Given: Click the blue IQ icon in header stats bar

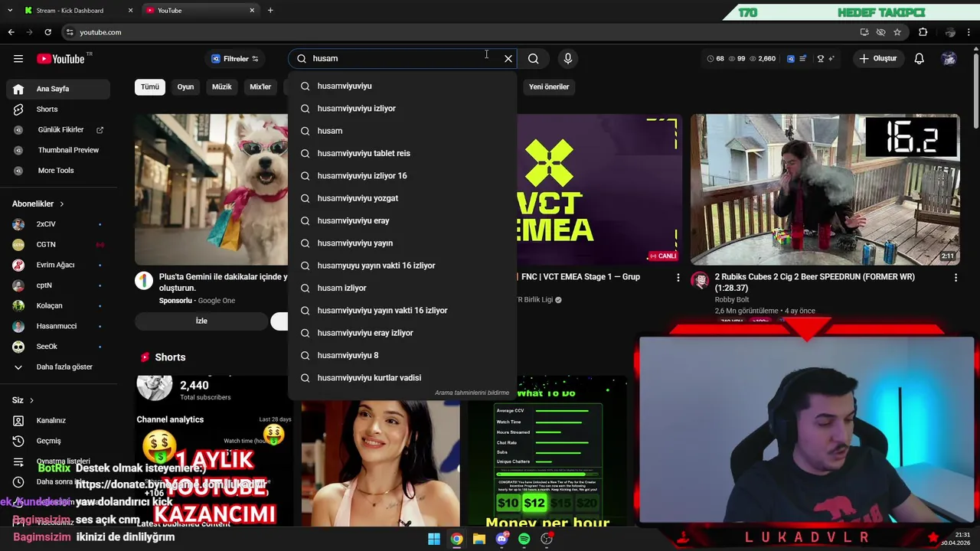Looking at the screenshot, I should pos(791,58).
